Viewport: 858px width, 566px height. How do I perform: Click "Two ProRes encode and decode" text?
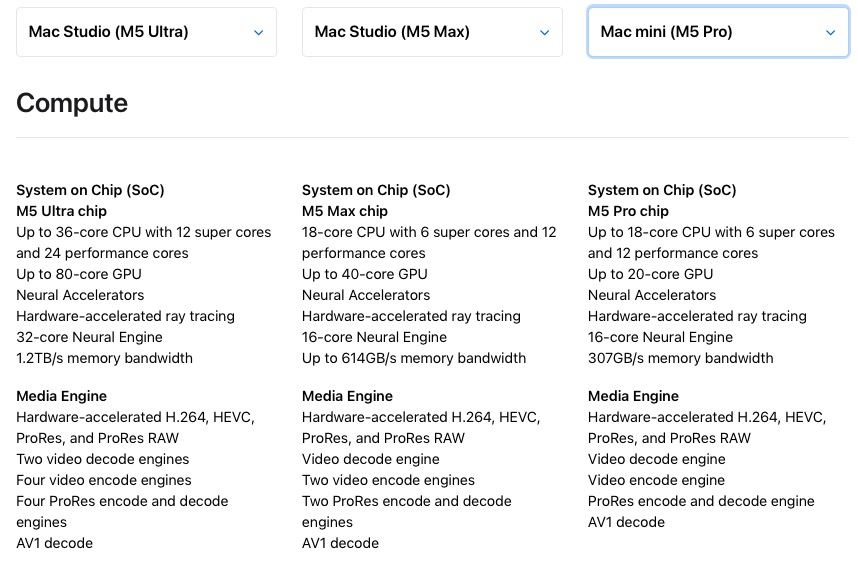pos(407,501)
